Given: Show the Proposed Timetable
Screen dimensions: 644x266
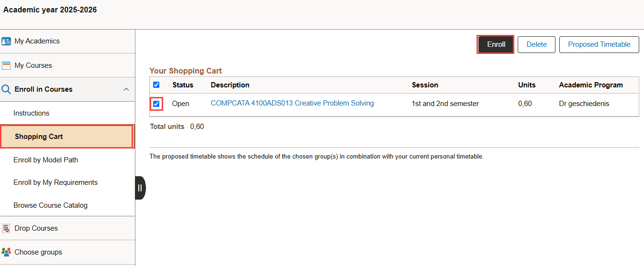Looking at the screenshot, I should 599,44.
